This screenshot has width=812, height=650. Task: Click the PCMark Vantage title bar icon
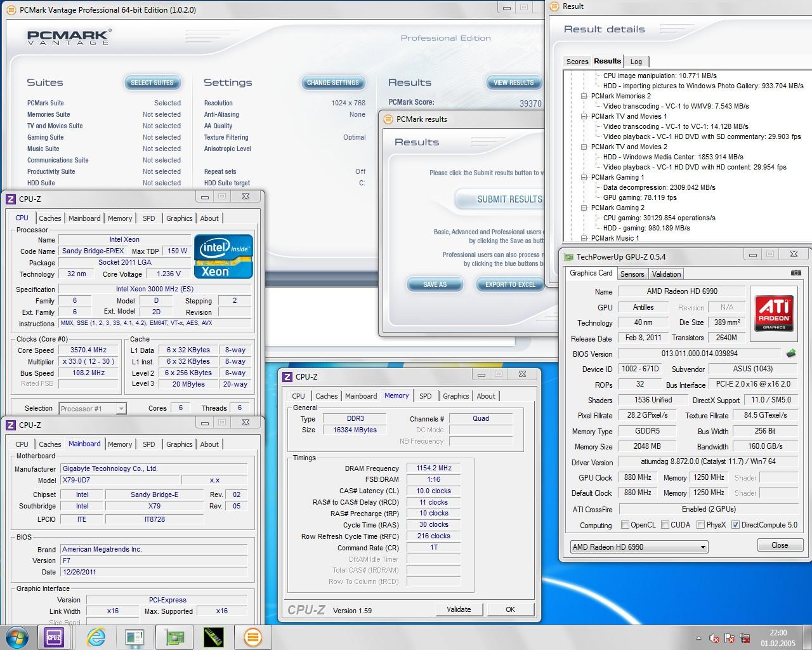click(11, 10)
